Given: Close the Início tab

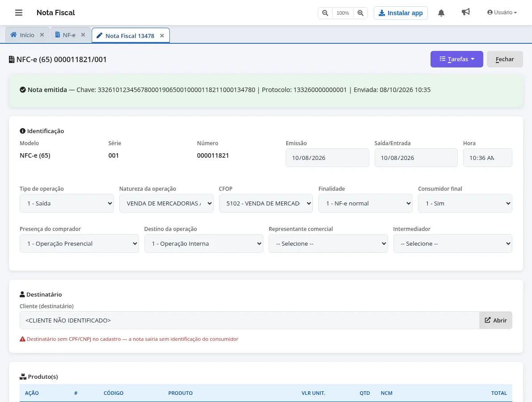Looking at the screenshot, I should point(42,35).
